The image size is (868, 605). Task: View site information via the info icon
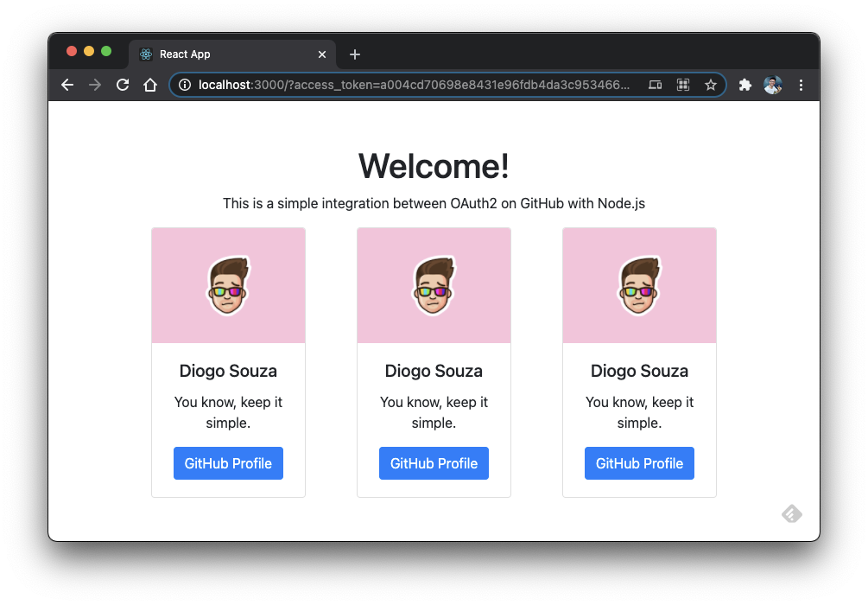pyautogui.click(x=184, y=85)
